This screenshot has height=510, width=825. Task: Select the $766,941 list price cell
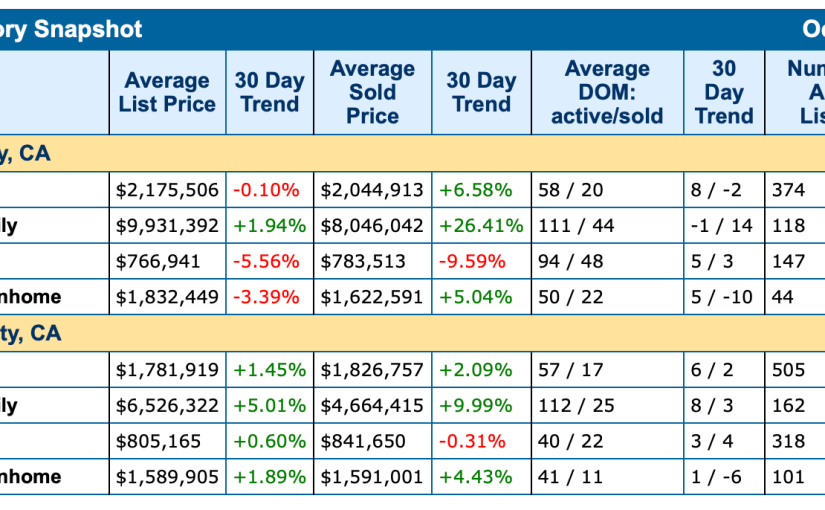pyautogui.click(x=158, y=262)
